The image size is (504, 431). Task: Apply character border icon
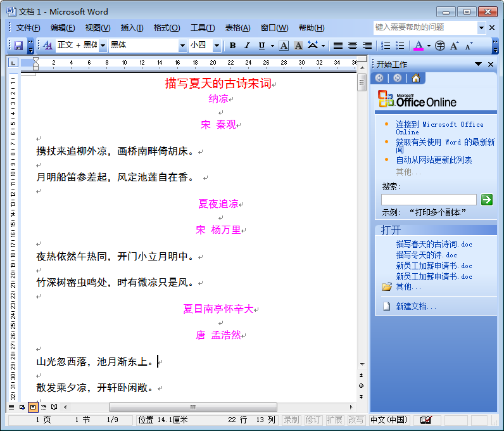(x=284, y=46)
